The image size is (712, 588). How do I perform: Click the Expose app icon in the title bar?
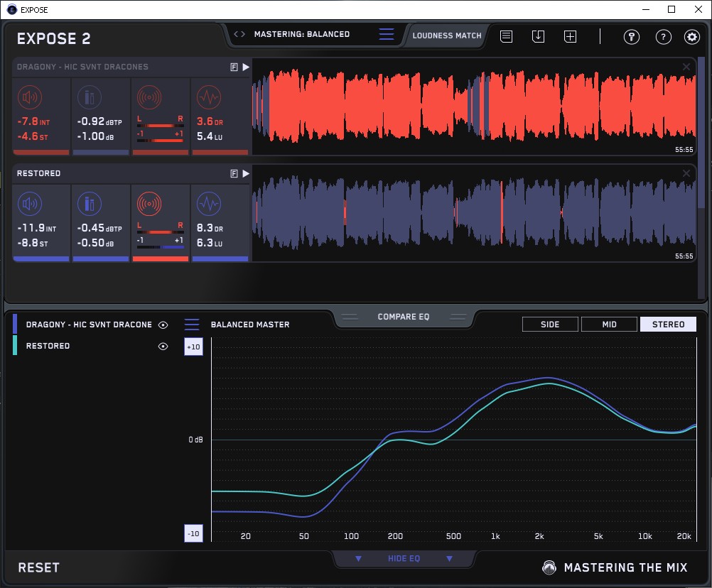12,9
